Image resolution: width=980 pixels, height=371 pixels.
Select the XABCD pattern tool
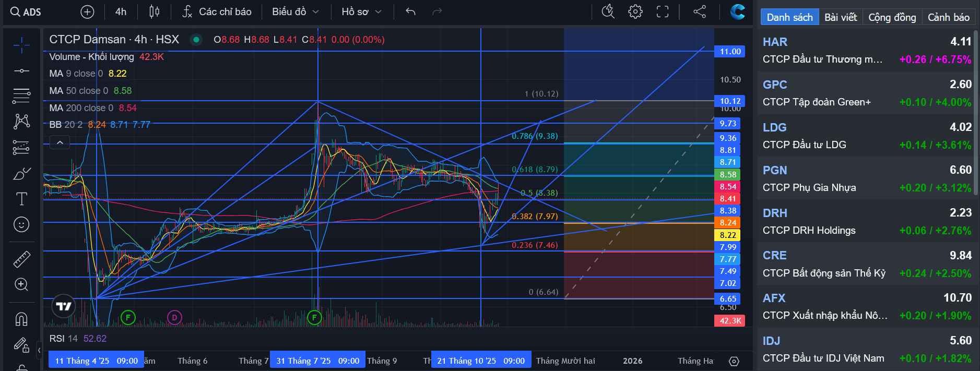(21, 121)
